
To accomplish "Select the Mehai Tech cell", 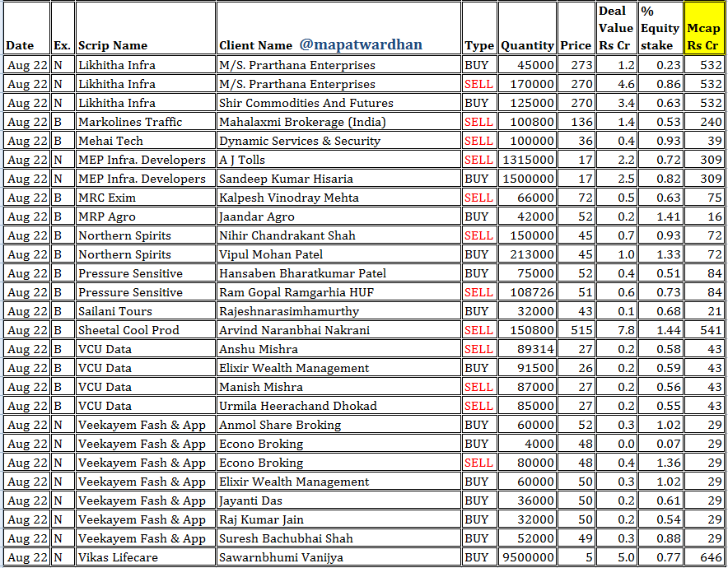I will click(x=145, y=141).
